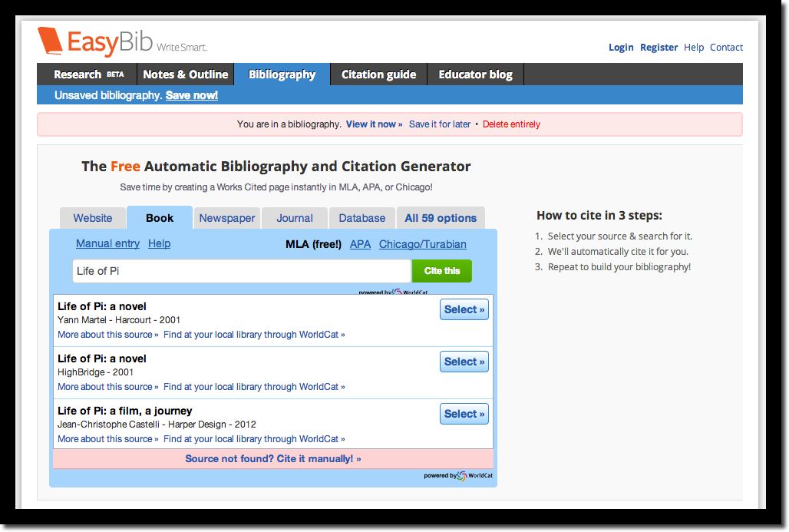Viewport: 789px width, 532px height.
Task: Click Jean-Christophe Castelli - Harper Design - 2012 text
Action: coord(157,425)
